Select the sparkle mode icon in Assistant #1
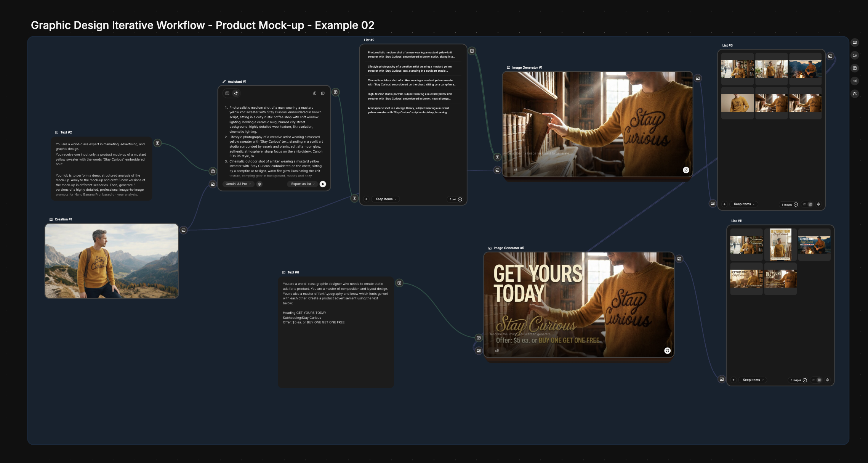The height and width of the screenshot is (463, 868). point(236,93)
